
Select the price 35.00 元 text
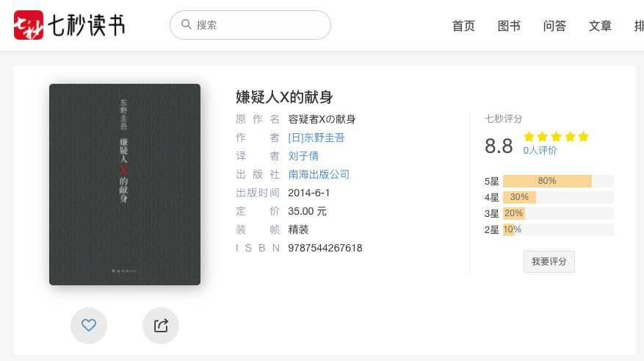307,211
